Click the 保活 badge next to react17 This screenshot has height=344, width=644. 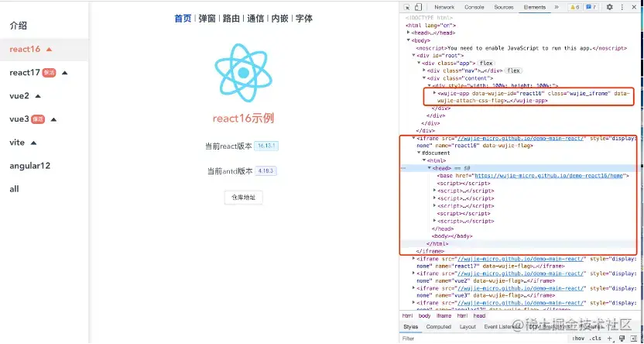[x=49, y=73]
